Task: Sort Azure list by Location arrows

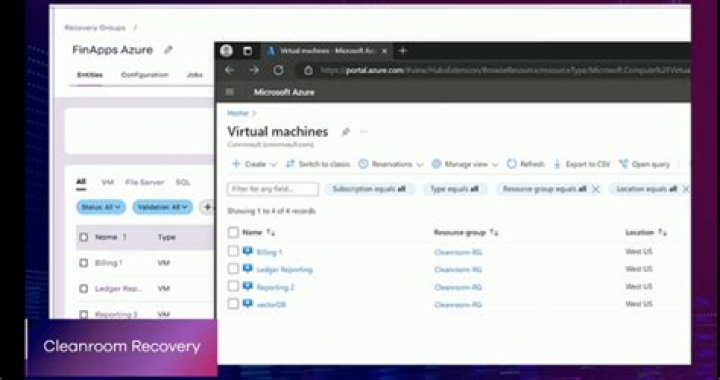Action: (x=662, y=233)
